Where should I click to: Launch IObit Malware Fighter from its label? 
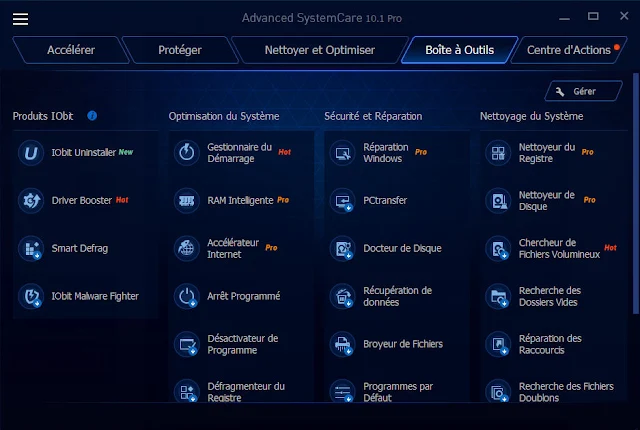[x=95, y=296]
